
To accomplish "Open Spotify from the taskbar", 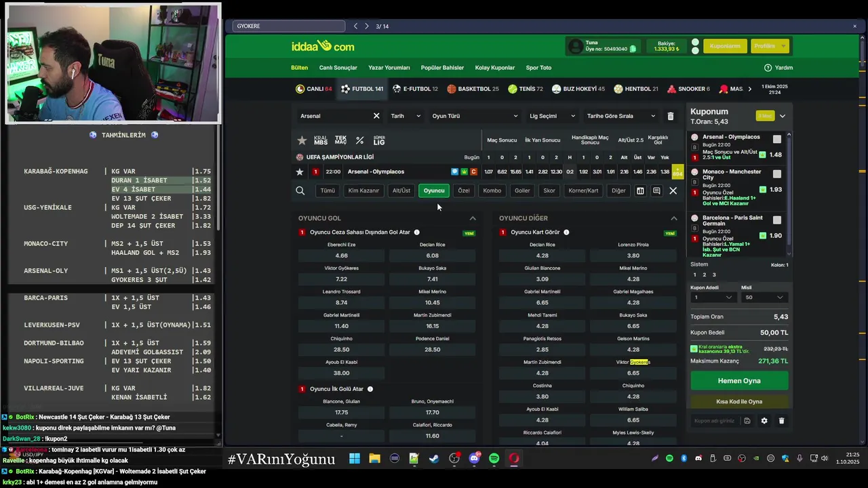I will 494,459.
